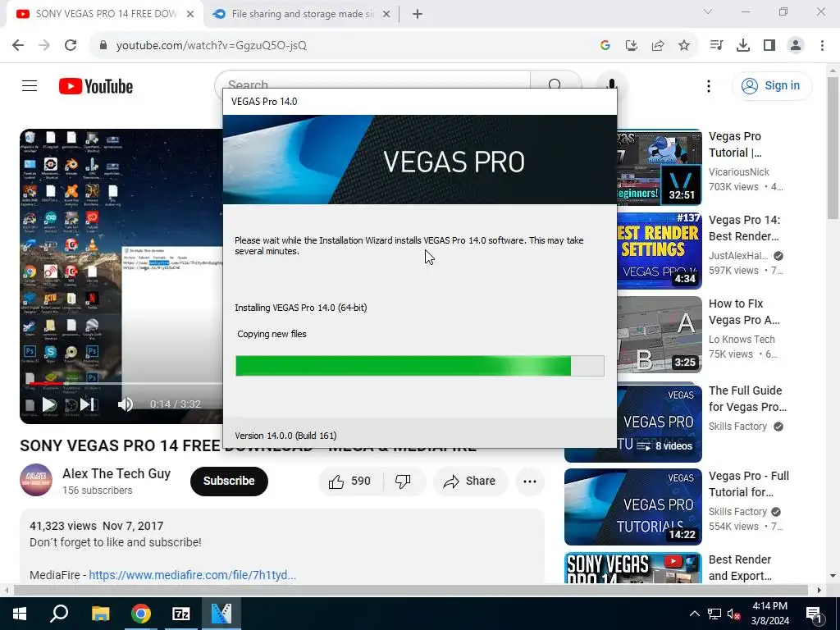Play the video
The width and height of the screenshot is (840, 630).
tap(49, 404)
